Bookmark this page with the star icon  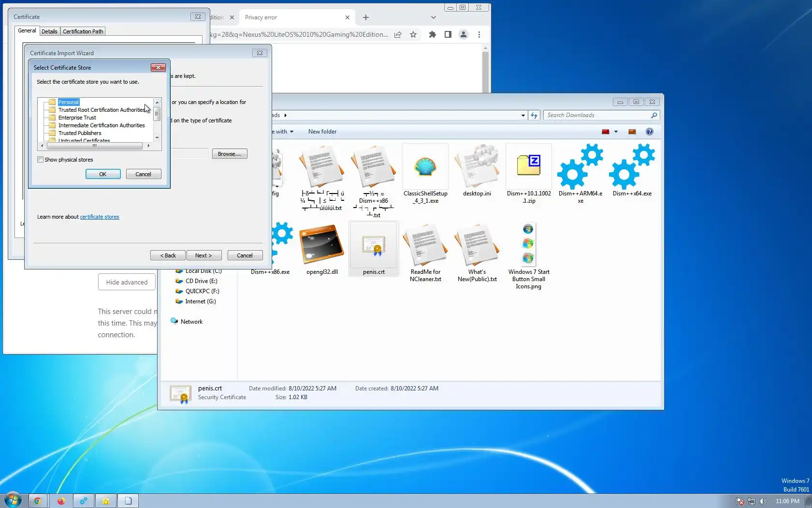tap(413, 34)
